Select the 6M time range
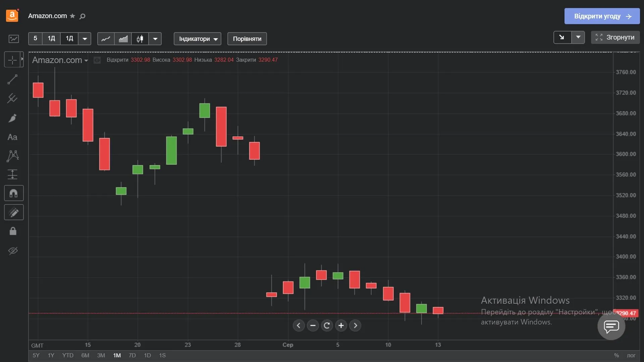Viewport: 644px width, 362px height. pyautogui.click(x=85, y=355)
